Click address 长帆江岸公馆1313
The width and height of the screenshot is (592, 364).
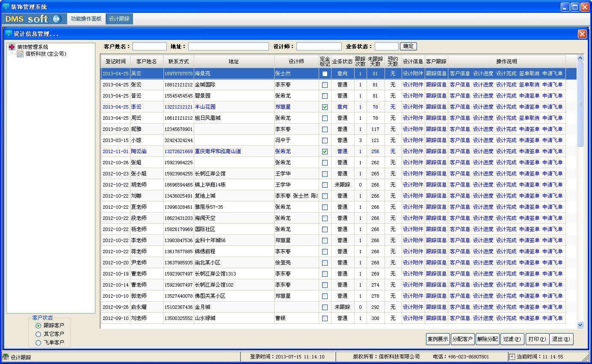tap(215, 274)
